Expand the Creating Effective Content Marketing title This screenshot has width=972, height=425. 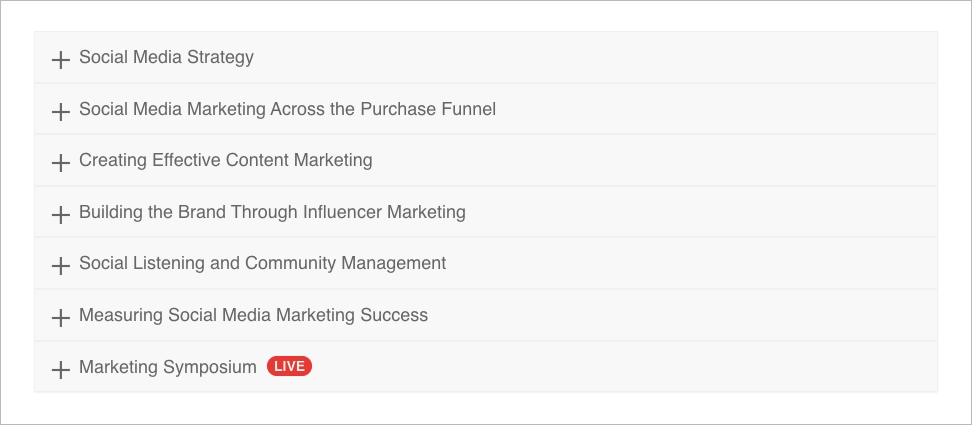225,160
